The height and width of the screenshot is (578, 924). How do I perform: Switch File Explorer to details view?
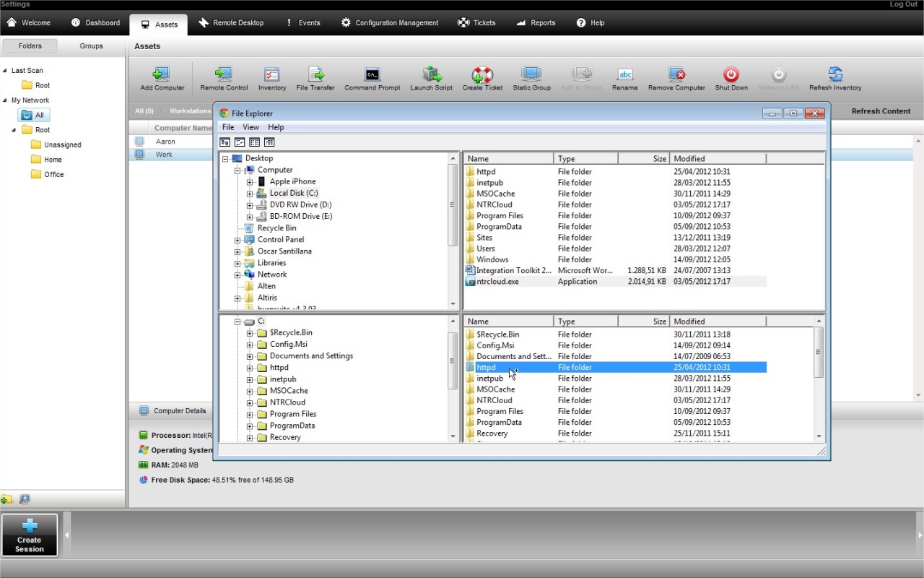[269, 142]
